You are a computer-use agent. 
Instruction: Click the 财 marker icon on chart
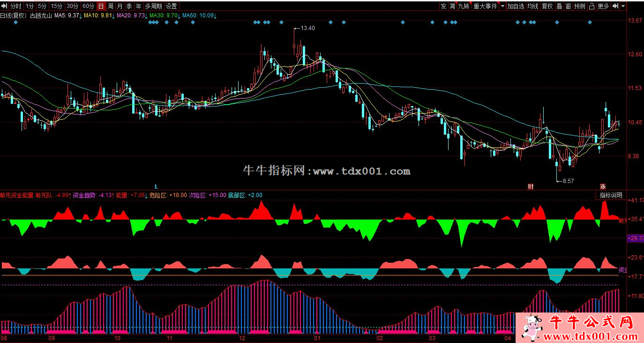tap(531, 186)
